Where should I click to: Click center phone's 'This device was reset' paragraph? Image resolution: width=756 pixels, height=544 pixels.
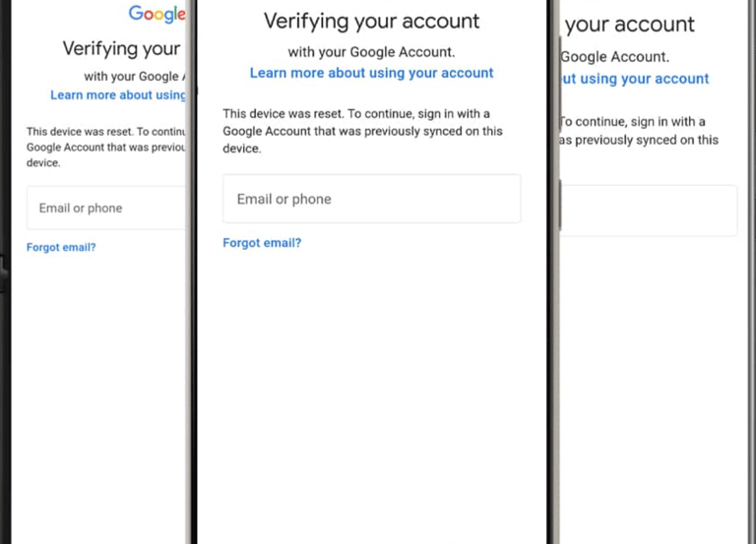coord(356,114)
